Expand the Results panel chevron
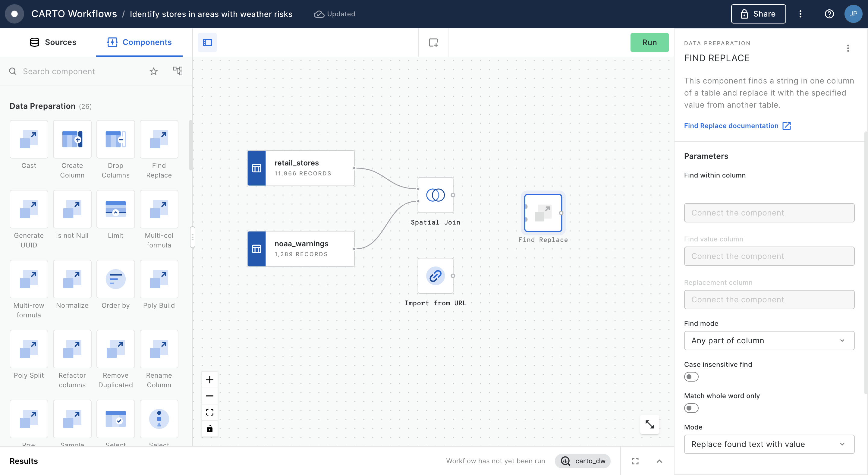 [x=659, y=461]
